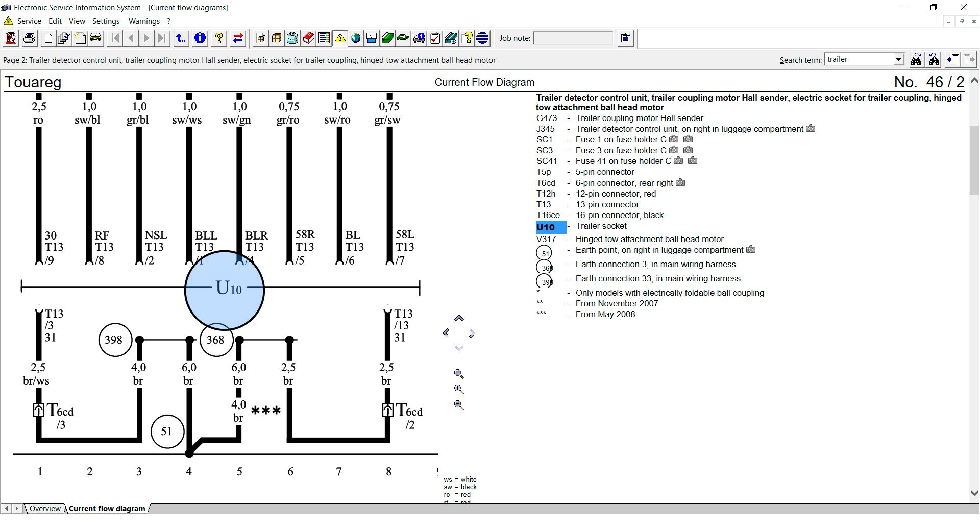The width and height of the screenshot is (980, 526).
Task: Click the T16ce legend entry
Action: tap(600, 215)
